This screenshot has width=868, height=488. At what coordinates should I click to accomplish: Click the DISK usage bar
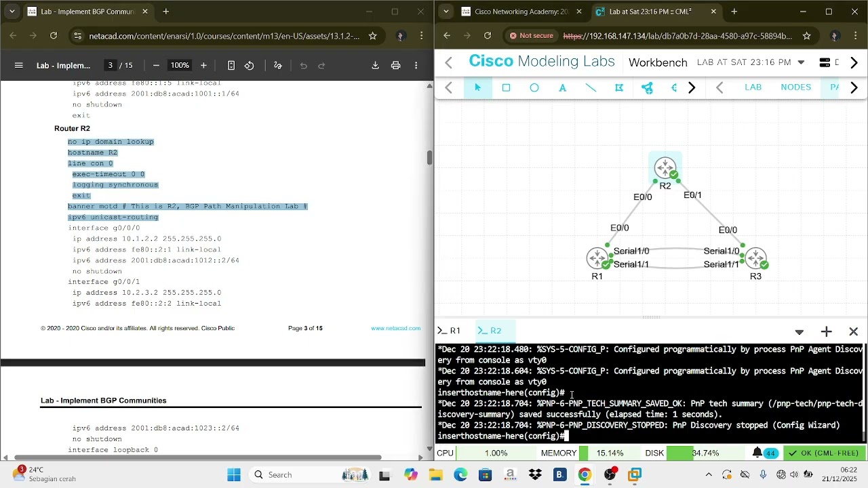tap(705, 453)
